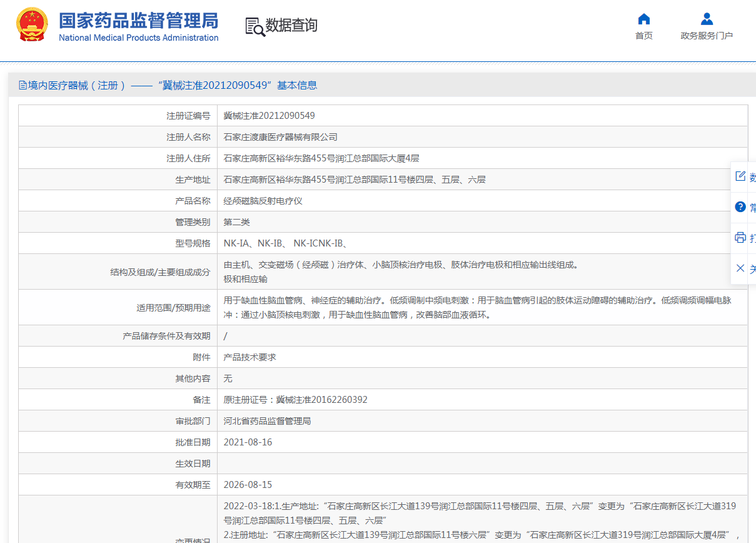
Task: Click the document icon before 境内医疗器械
Action: point(23,85)
